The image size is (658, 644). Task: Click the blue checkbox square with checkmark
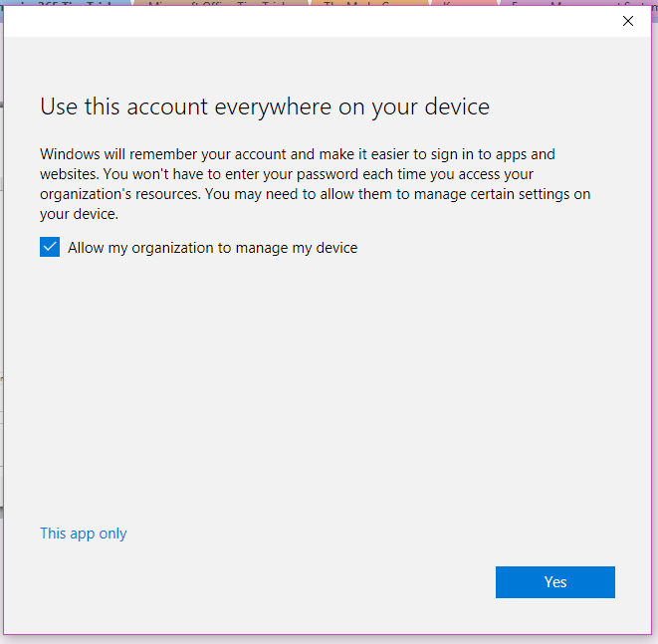pos(50,248)
